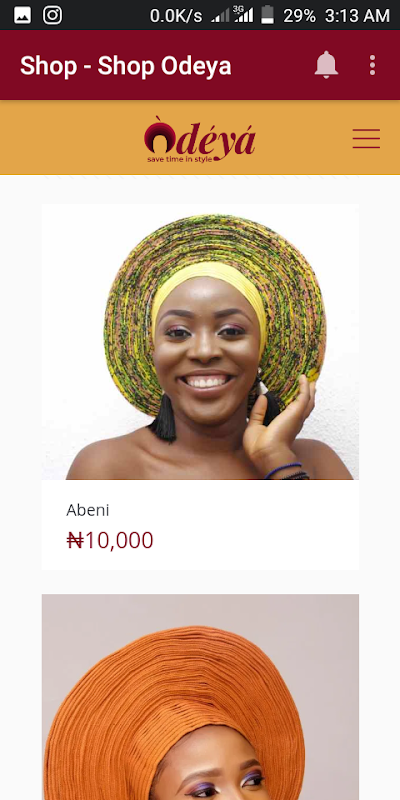Open the three-dot overflow menu
This screenshot has width=400, height=800.
(372, 65)
